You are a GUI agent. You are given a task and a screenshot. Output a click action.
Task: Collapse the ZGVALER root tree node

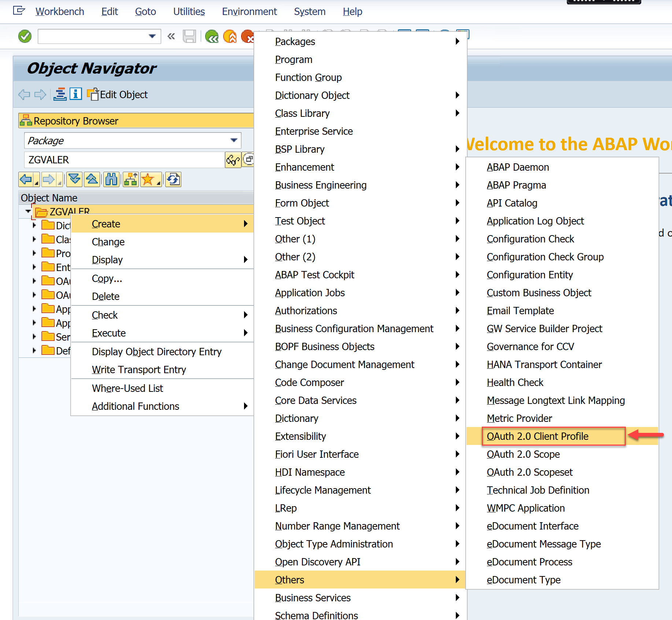tap(28, 211)
